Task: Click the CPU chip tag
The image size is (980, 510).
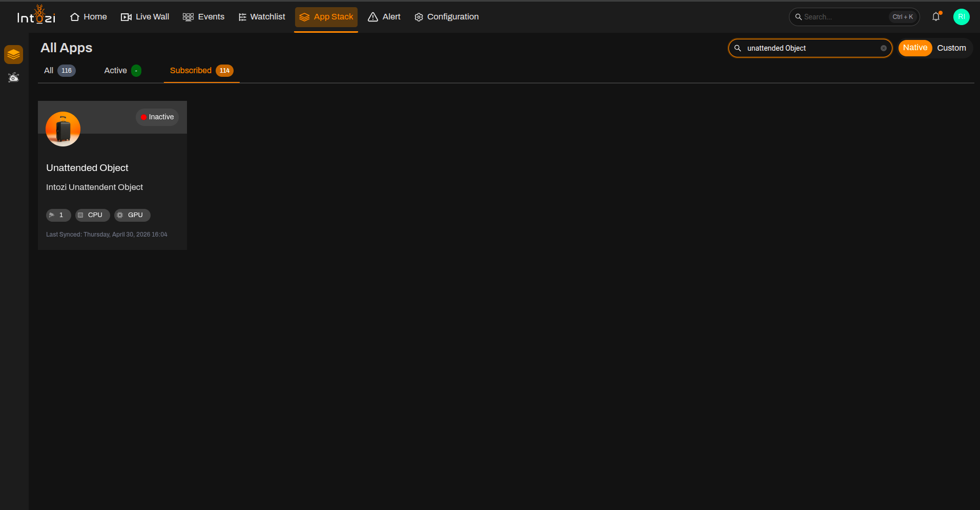Action: pos(93,215)
